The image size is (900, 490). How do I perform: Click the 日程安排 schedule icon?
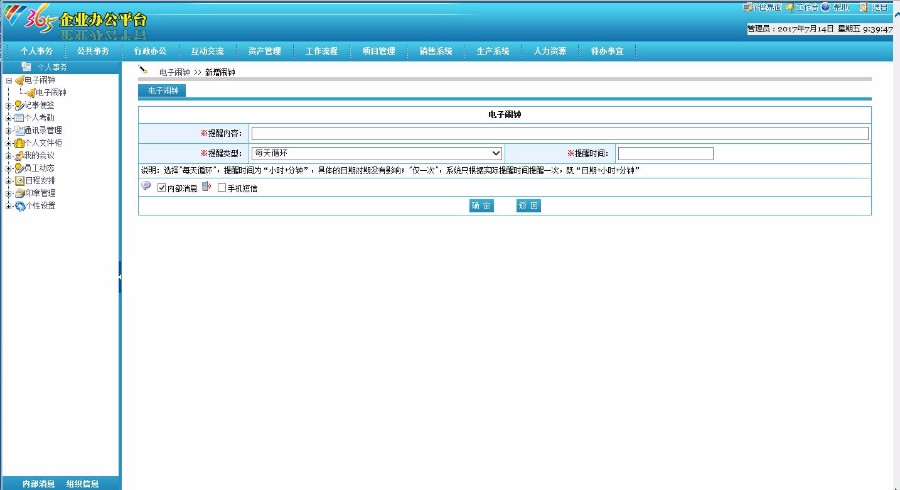coord(19,181)
